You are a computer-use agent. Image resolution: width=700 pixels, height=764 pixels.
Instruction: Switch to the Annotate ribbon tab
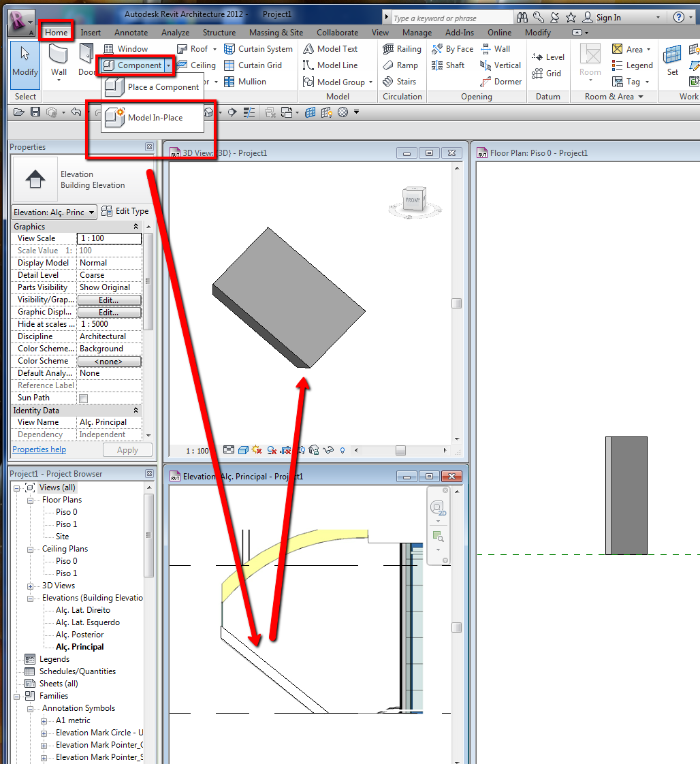pyautogui.click(x=131, y=33)
